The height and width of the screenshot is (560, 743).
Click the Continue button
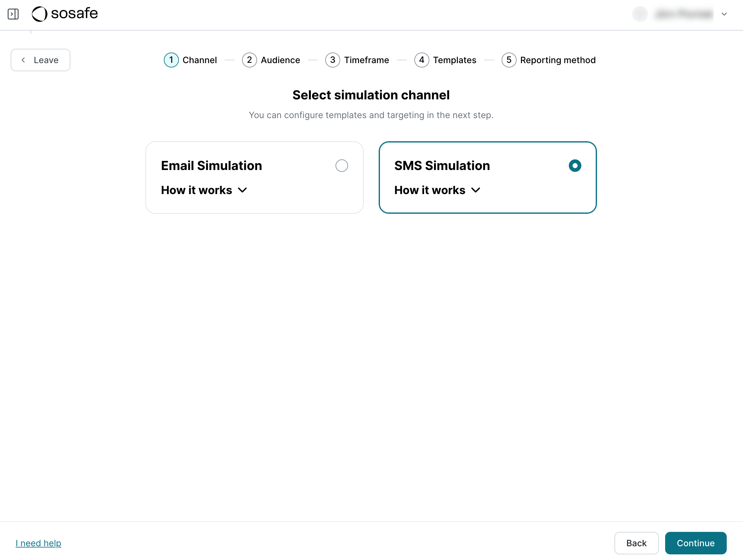coord(695,543)
